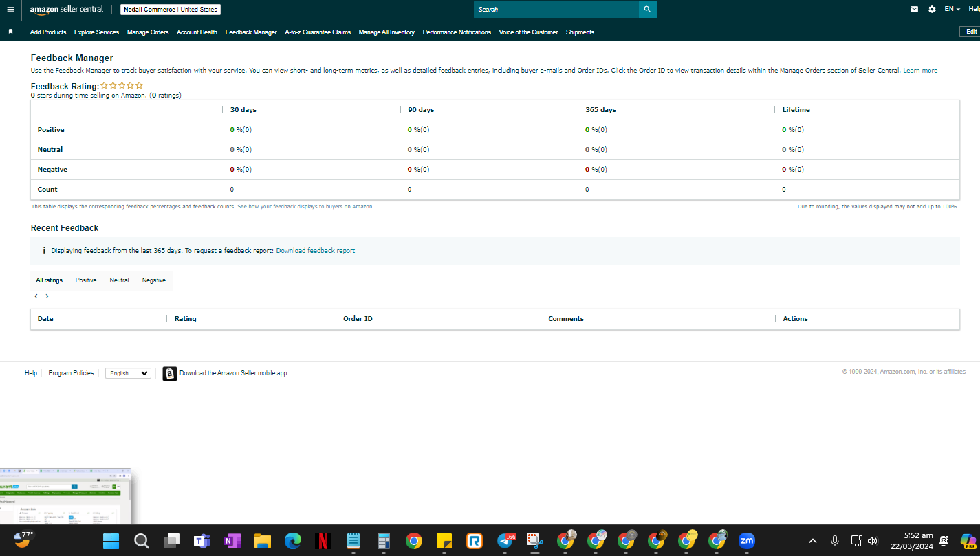Screen dimensions: 980x556
Task: Click into the Search input field
Action: tap(556, 10)
